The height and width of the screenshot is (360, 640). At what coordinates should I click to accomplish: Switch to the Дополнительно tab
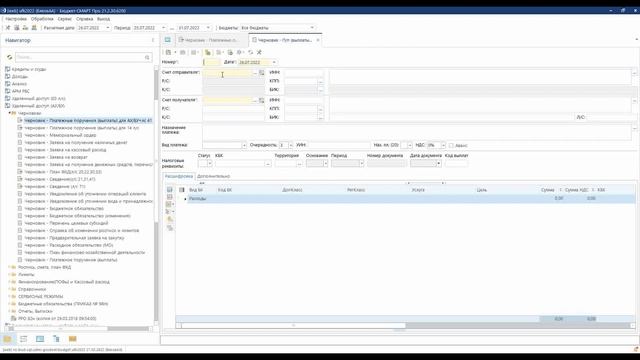click(213, 176)
